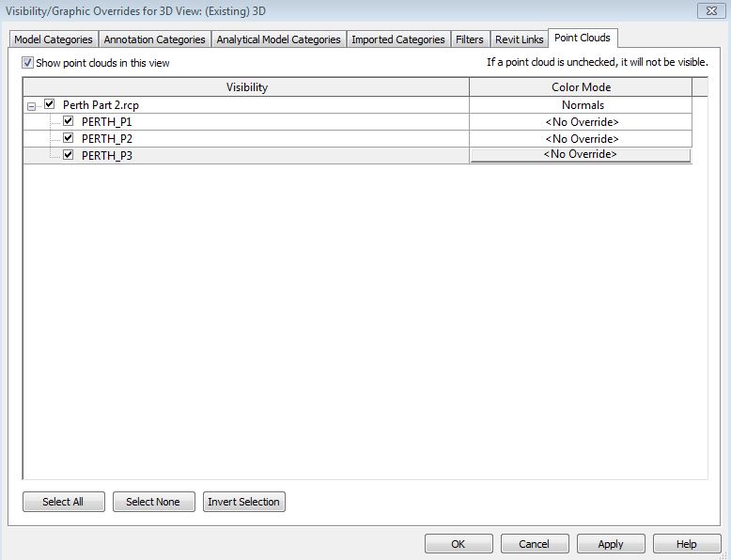Click PERTH_P3 No Override color mode button
The width and height of the screenshot is (731, 560).
coord(581,155)
